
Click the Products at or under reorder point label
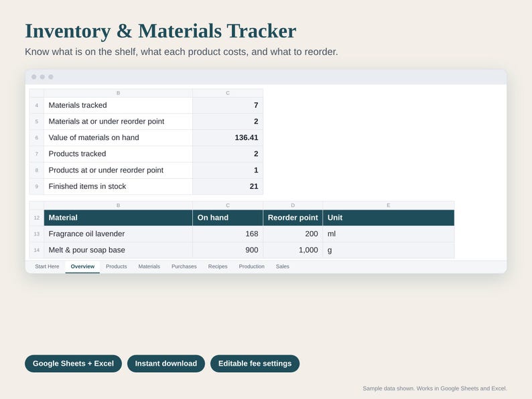[118, 170]
